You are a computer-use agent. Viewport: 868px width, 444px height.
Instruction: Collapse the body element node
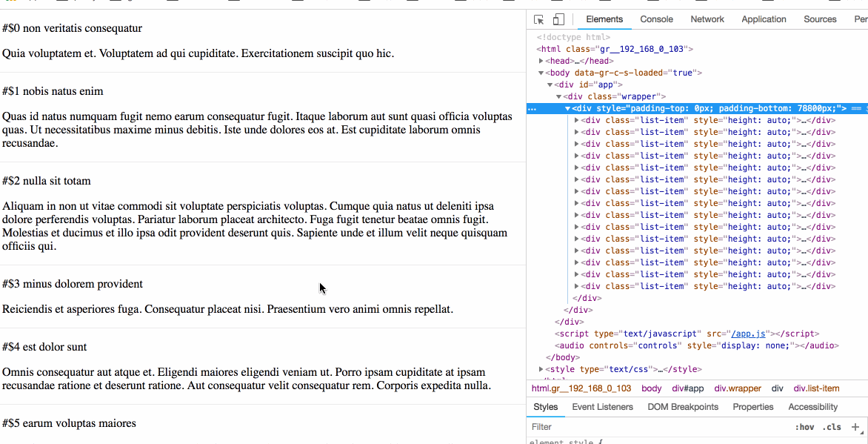coord(541,73)
